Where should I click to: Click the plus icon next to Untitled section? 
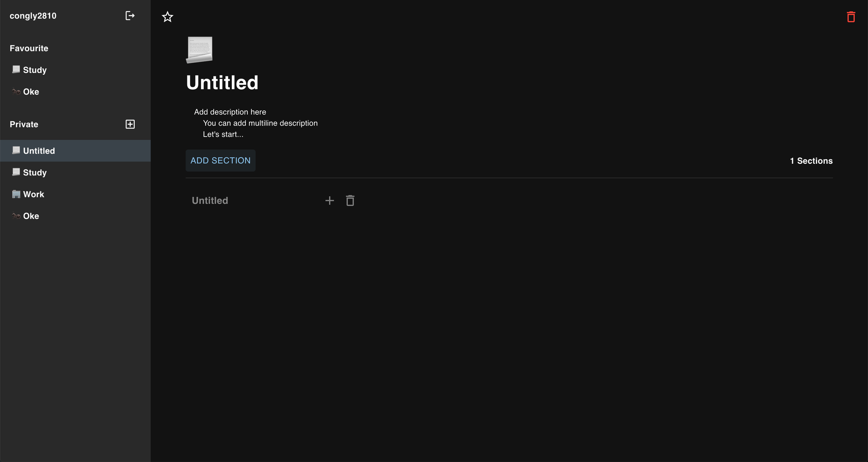[x=329, y=201]
